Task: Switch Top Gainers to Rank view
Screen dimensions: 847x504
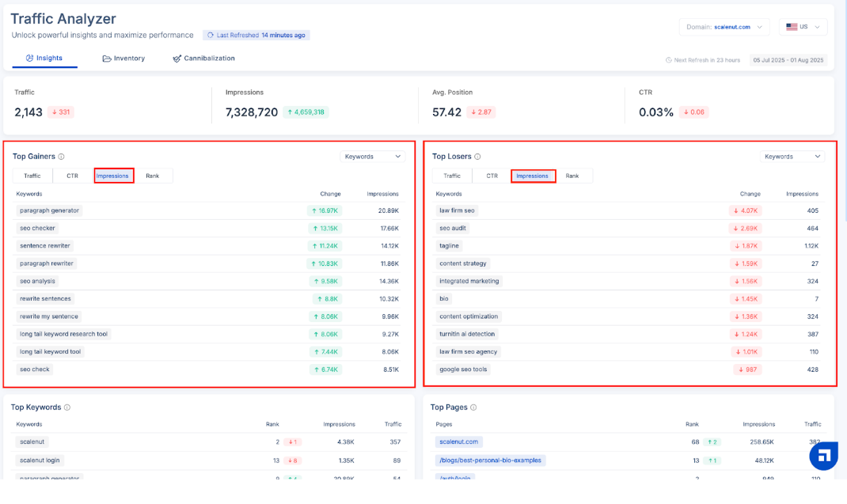Action: (x=153, y=176)
